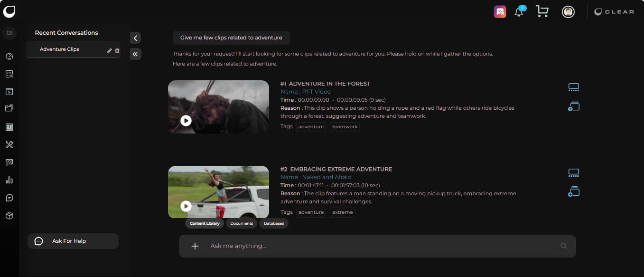Add Embracing Extreme Adventure to collection
Image resolution: width=644 pixels, height=277 pixels.
point(574,191)
